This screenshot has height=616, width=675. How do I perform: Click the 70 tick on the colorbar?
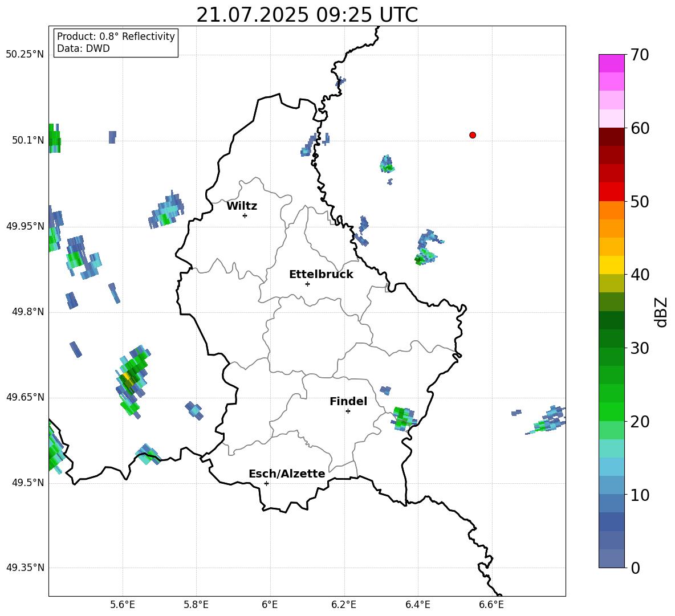tap(639, 55)
